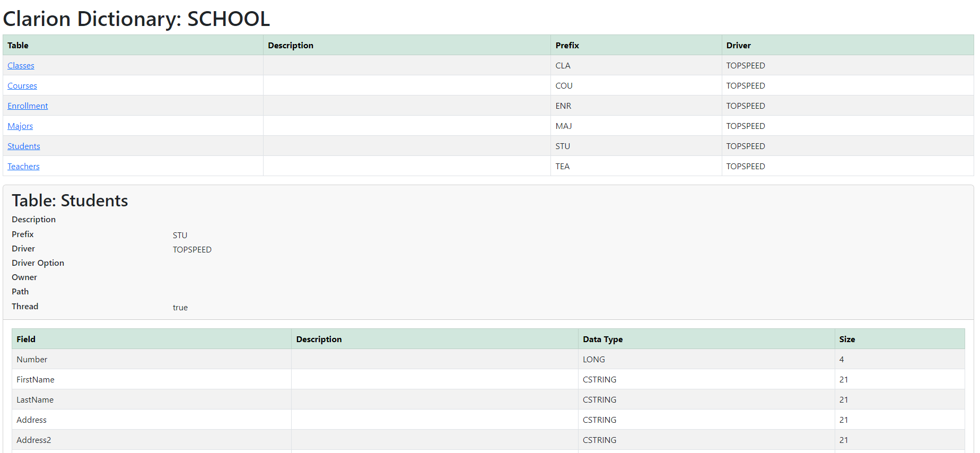This screenshot has width=980, height=453.
Task: Click the Prefix column header in tables list
Action: (567, 46)
